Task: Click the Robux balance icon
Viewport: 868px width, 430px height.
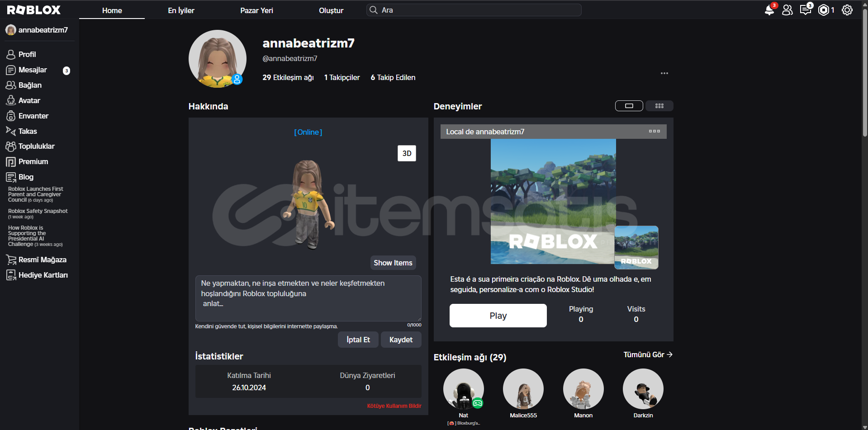Action: (824, 10)
